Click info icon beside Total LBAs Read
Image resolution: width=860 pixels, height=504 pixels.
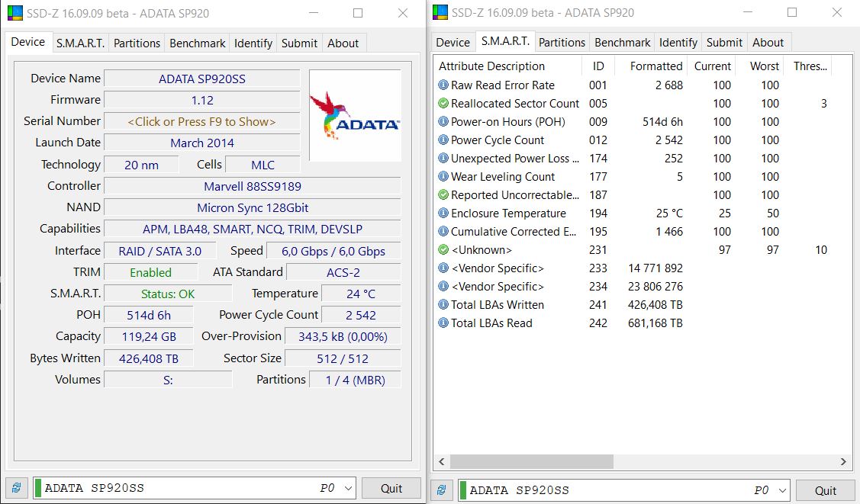(443, 323)
